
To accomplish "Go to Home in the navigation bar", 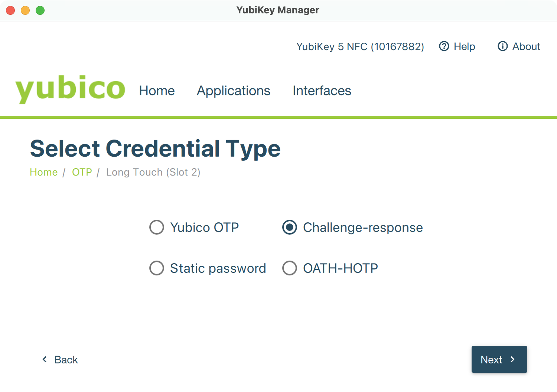I will point(157,91).
